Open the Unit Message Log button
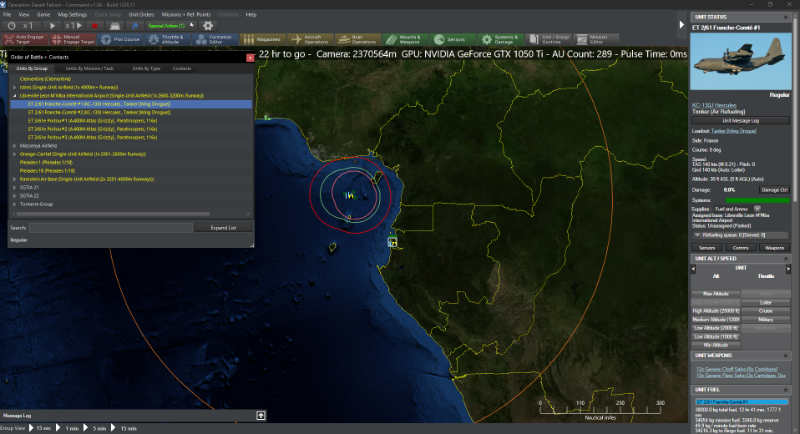The width and height of the screenshot is (800, 434). coord(740,121)
